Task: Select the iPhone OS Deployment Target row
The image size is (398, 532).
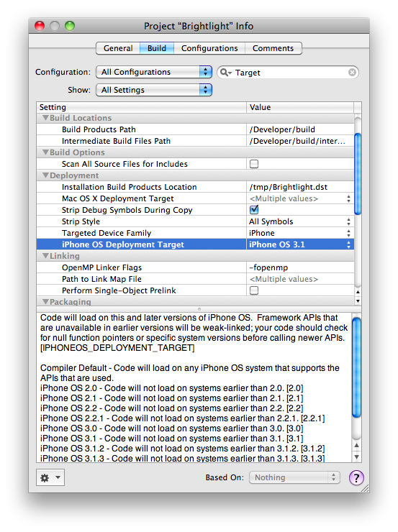Action: click(195, 244)
